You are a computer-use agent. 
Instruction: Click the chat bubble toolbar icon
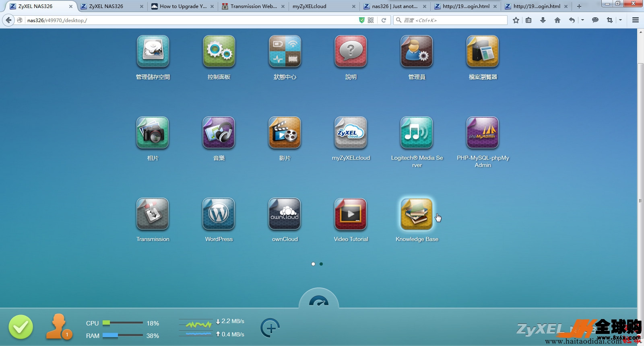point(595,20)
